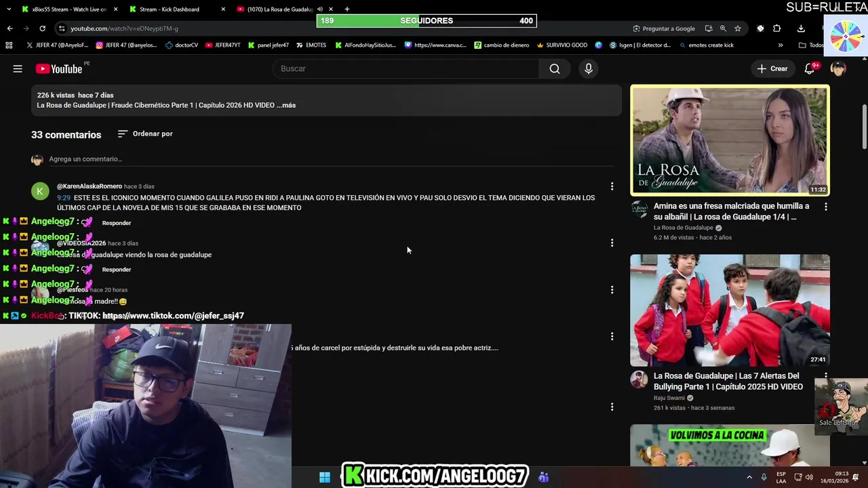
Task: Click Las 7 Alertas Del Bullying title
Action: (x=728, y=382)
